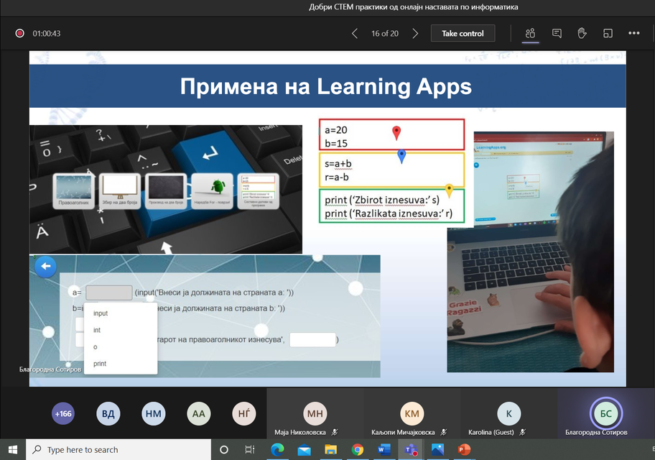Image resolution: width=655 pixels, height=460 pixels.
Task: Click the yellow map pin marker
Action: (449, 191)
